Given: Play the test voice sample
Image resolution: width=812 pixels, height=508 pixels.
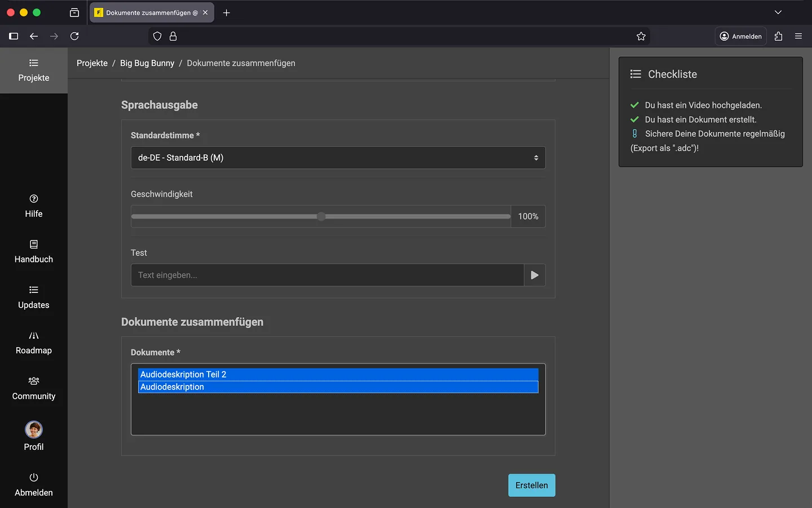Looking at the screenshot, I should click(x=535, y=275).
